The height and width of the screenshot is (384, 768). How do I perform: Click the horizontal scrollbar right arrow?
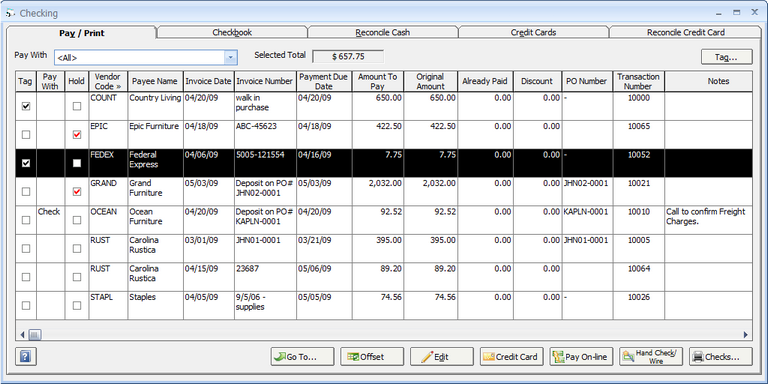click(x=746, y=335)
